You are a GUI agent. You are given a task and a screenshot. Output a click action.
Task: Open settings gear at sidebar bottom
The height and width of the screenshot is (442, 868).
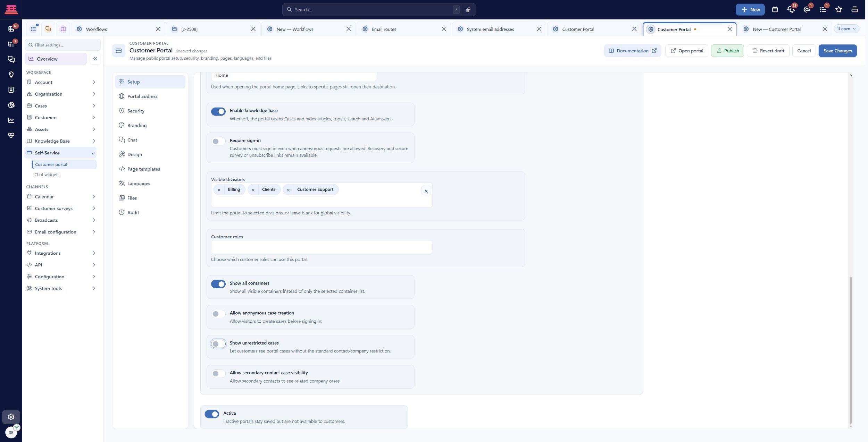pyautogui.click(x=11, y=417)
